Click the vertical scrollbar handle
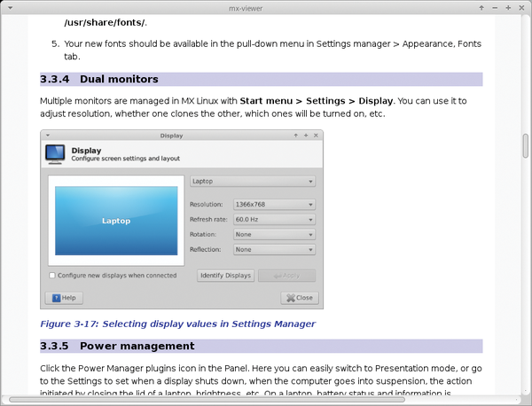 (526, 146)
